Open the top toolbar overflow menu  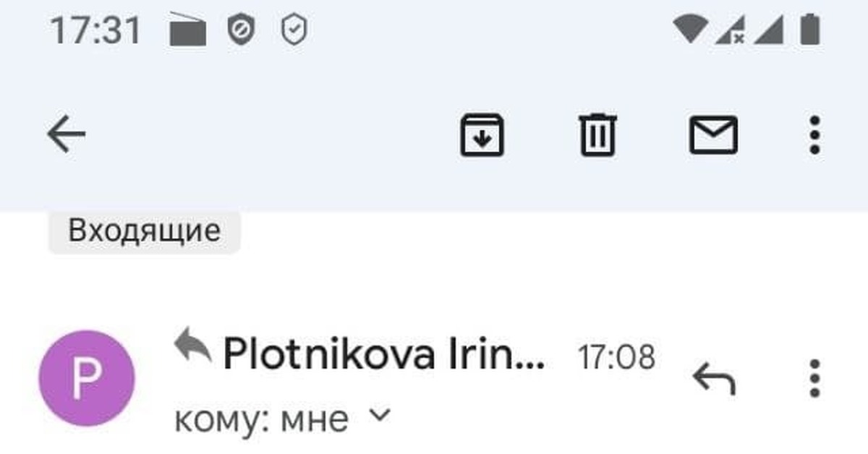pyautogui.click(x=814, y=135)
